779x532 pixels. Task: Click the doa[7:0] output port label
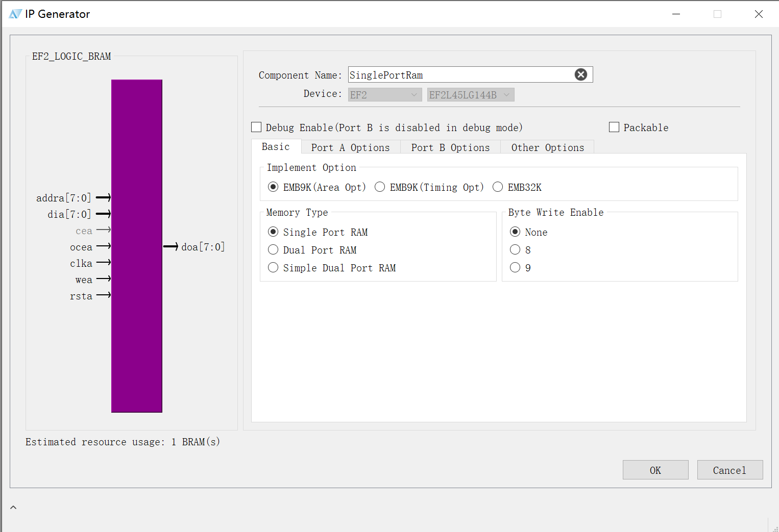click(203, 247)
